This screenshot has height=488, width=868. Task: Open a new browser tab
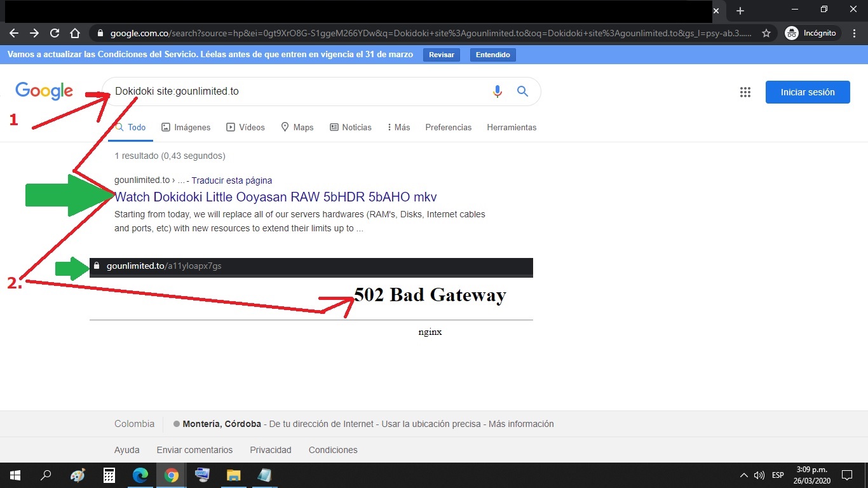click(740, 11)
